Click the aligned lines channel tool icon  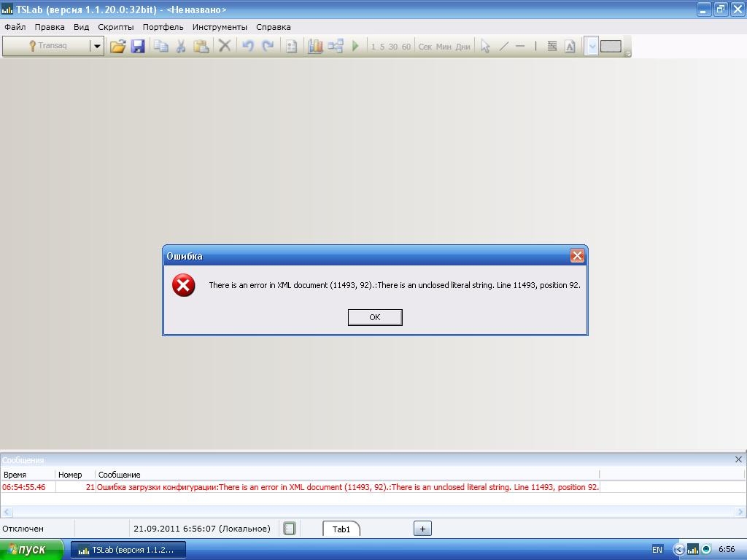pos(551,46)
